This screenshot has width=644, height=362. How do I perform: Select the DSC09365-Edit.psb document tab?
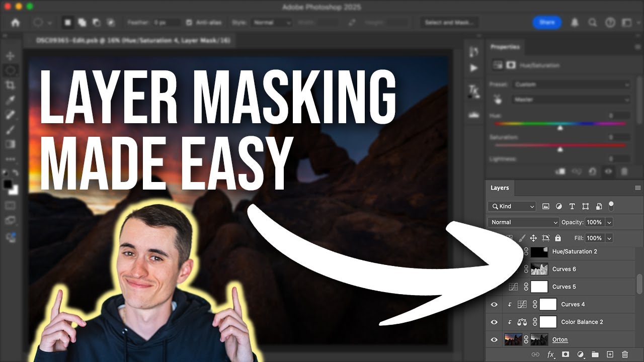click(x=132, y=41)
